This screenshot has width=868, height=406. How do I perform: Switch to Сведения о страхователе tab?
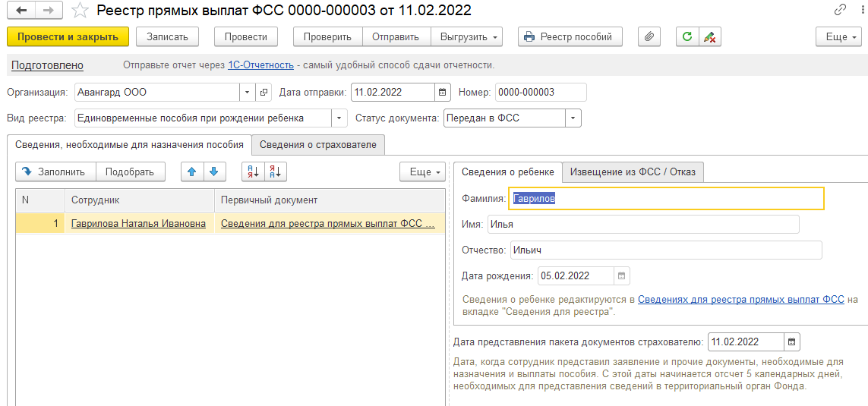pos(318,145)
